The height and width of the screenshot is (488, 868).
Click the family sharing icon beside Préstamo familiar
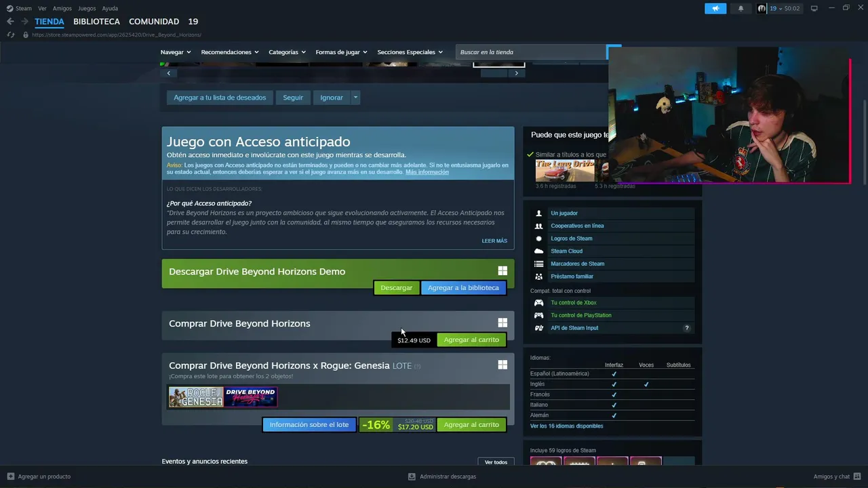coord(538,277)
